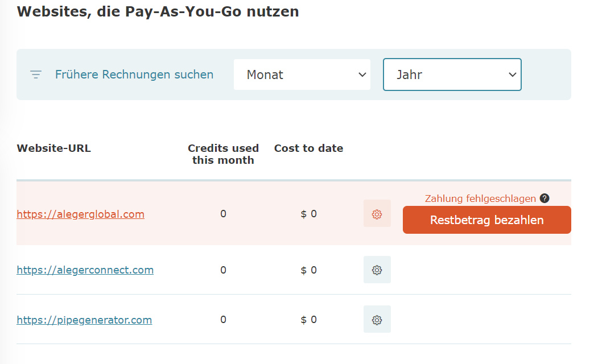
Task: Click the Zahlung fehlgeschlagen warning text
Action: [480, 198]
